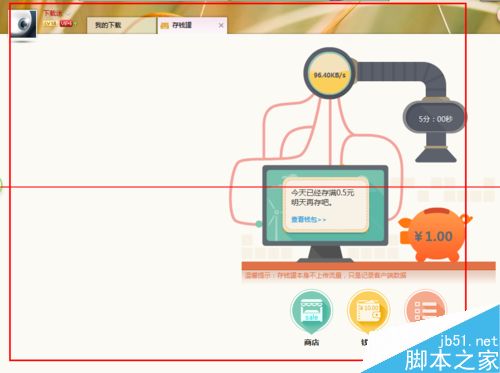Switch to the 我的下载 tab
The width and height of the screenshot is (500, 373).
coord(121,25)
